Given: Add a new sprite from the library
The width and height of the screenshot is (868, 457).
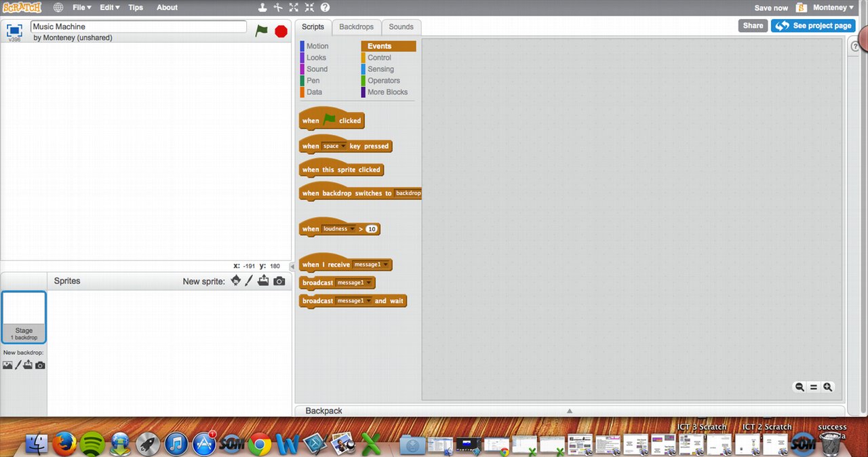Looking at the screenshot, I should click(235, 280).
